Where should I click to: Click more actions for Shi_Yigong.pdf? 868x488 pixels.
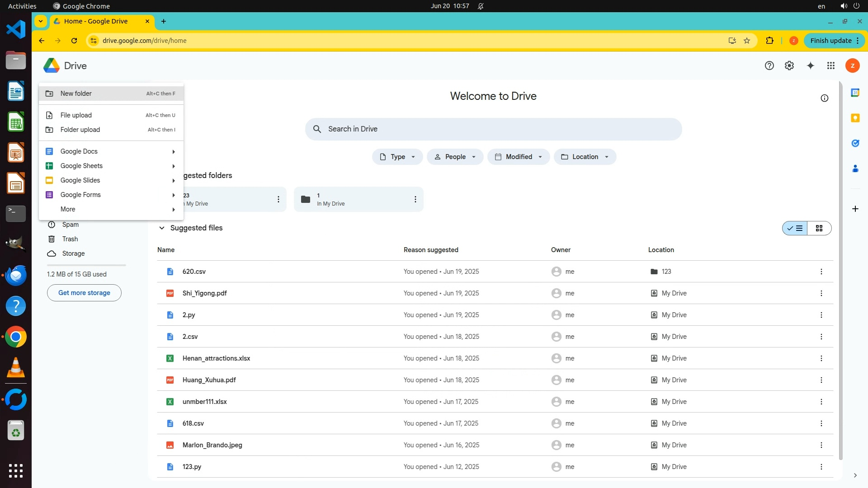point(821,293)
